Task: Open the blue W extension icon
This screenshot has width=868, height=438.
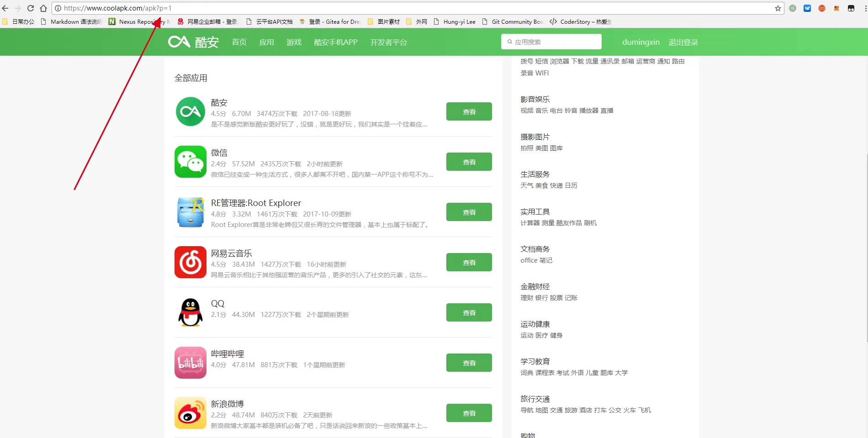Action: (807, 8)
